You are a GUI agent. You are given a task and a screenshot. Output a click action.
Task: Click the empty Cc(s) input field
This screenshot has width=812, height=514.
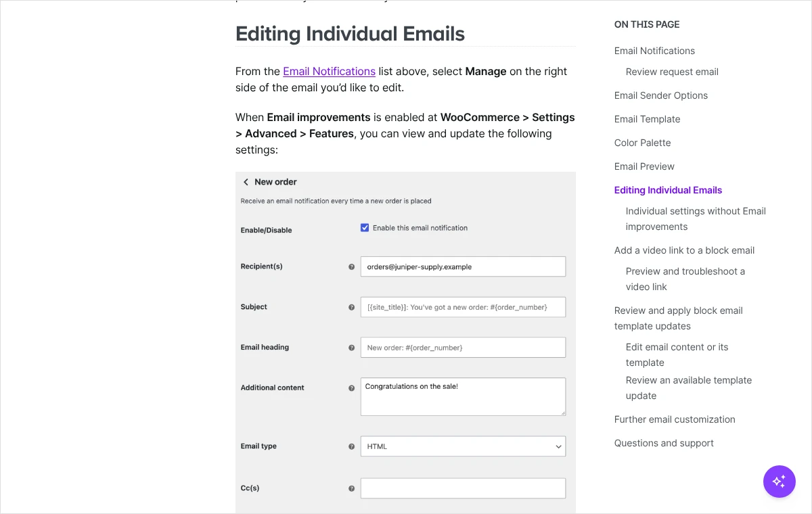click(x=463, y=488)
